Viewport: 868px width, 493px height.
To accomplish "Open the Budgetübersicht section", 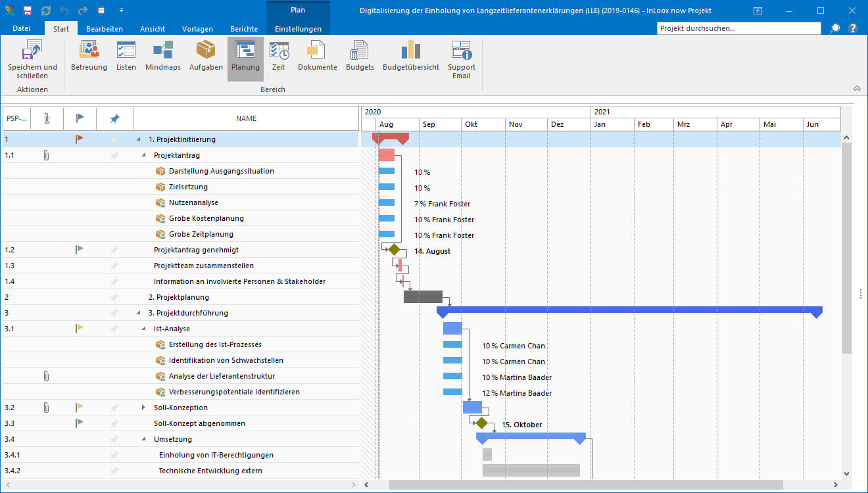I will (x=411, y=55).
